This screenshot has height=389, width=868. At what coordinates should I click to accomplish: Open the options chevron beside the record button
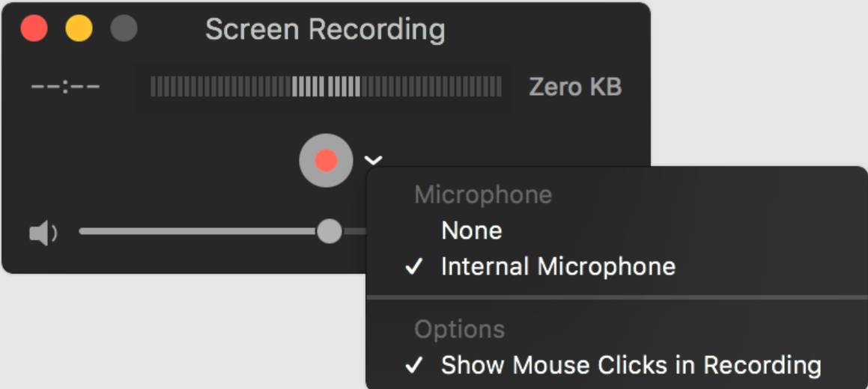tap(373, 160)
